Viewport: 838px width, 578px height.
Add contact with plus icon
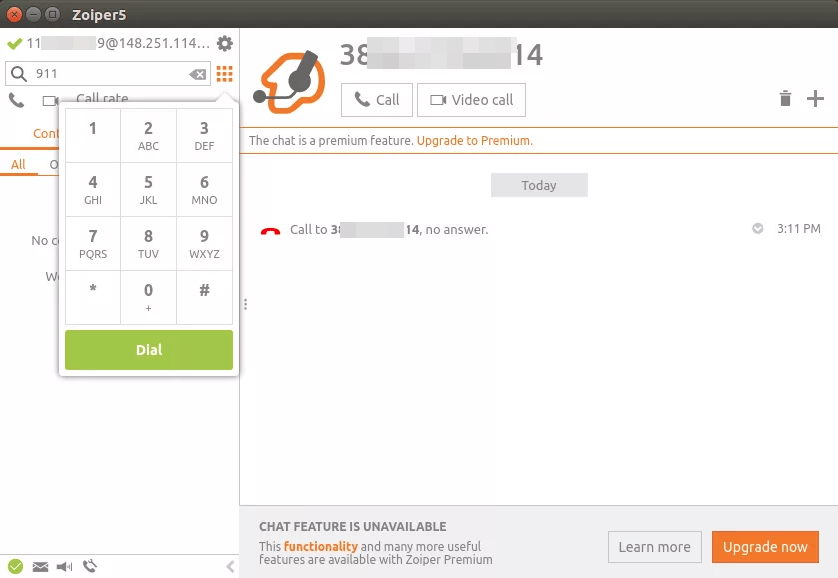coord(815,98)
